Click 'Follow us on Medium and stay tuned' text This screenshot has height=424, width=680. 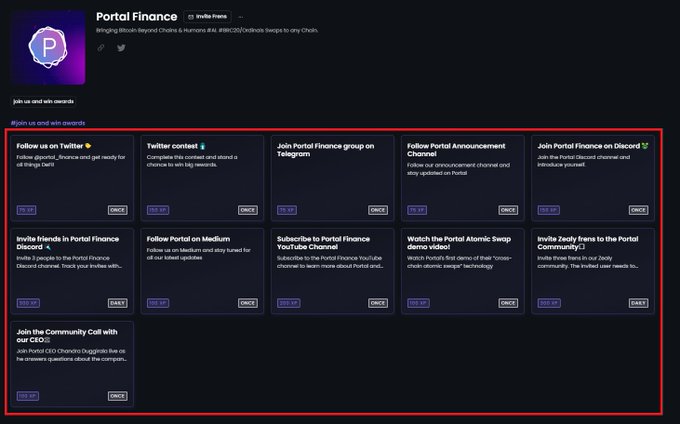tap(199, 254)
